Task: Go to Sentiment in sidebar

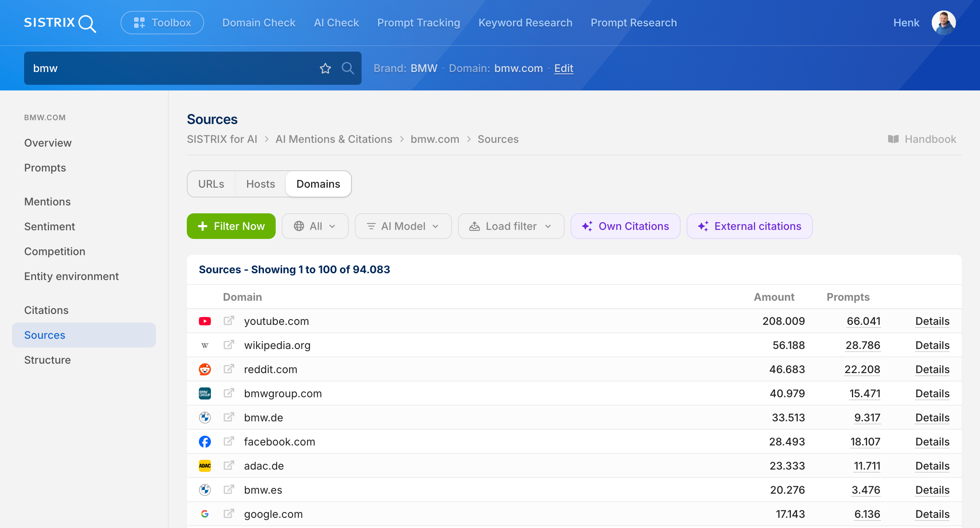Action: coord(49,227)
